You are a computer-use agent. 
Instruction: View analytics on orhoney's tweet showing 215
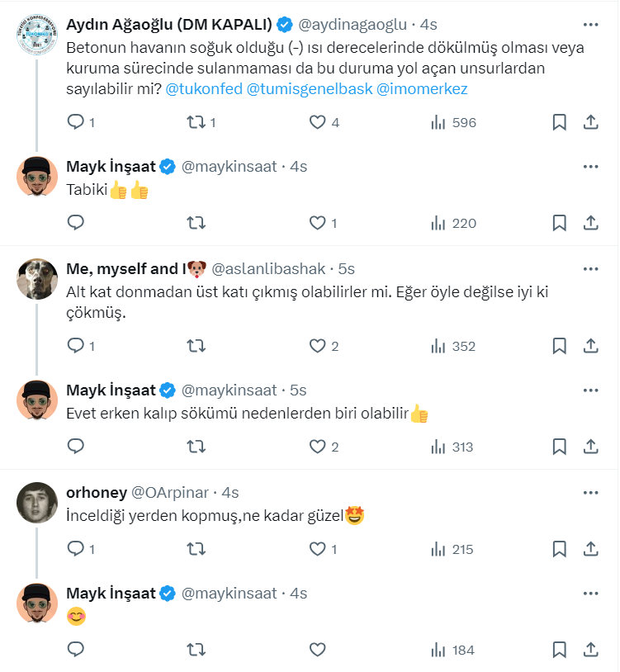[x=453, y=549]
